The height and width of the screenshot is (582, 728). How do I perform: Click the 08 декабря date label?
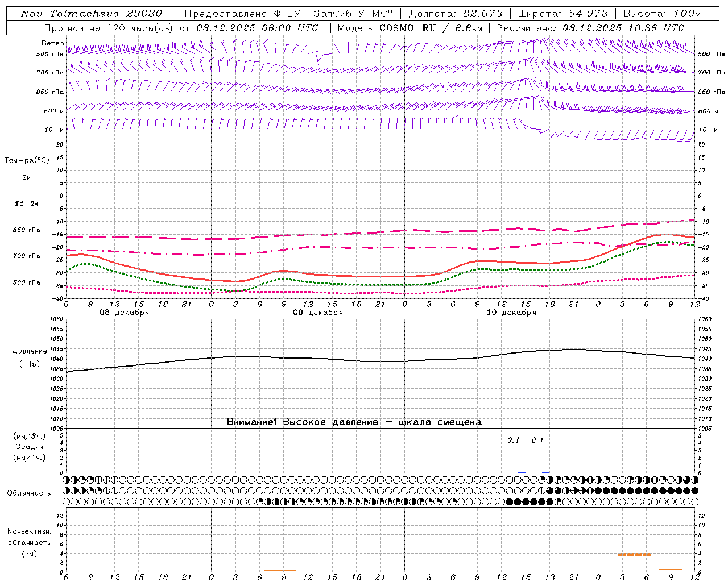pos(125,313)
